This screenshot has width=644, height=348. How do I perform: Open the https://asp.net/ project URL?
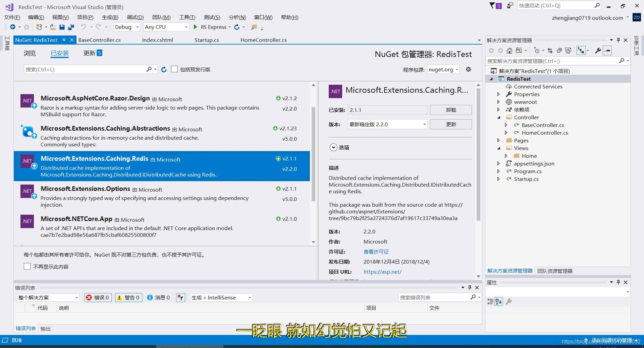(x=382, y=272)
